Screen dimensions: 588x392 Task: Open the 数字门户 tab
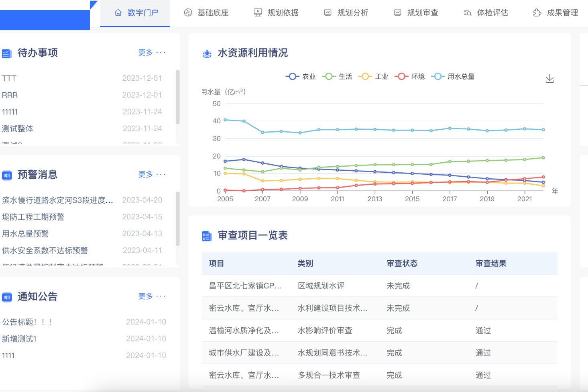click(135, 13)
